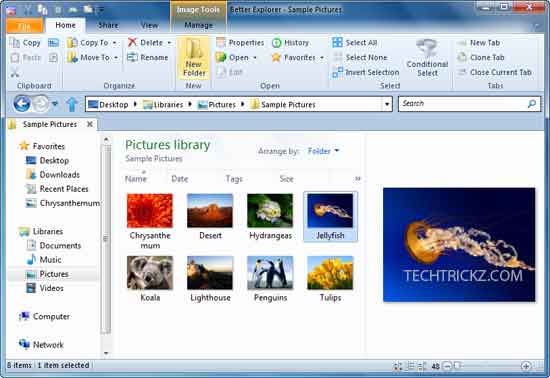Open Arrange by Folder dropdown
The height and width of the screenshot is (378, 550).
click(323, 151)
